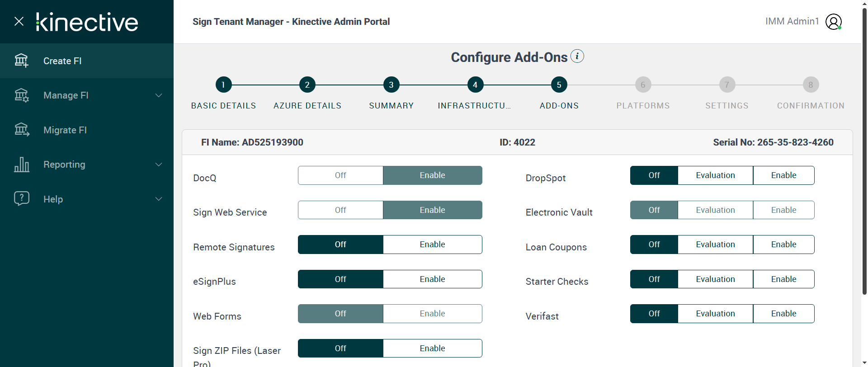Close the sidebar with the X icon
This screenshot has width=868, height=367.
pyautogui.click(x=19, y=21)
